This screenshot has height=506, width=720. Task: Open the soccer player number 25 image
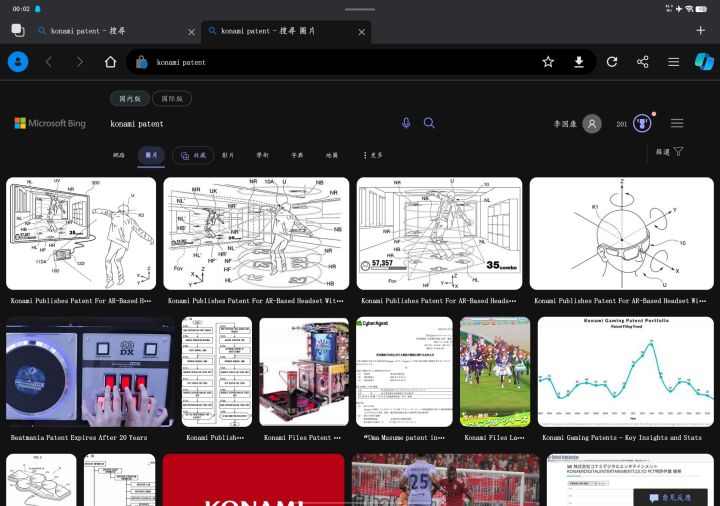click(x=445, y=480)
